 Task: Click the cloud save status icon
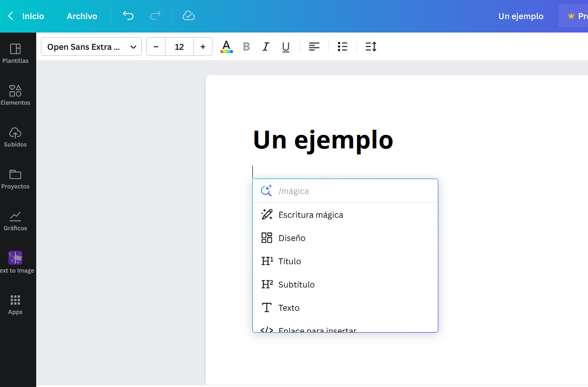[x=188, y=16]
